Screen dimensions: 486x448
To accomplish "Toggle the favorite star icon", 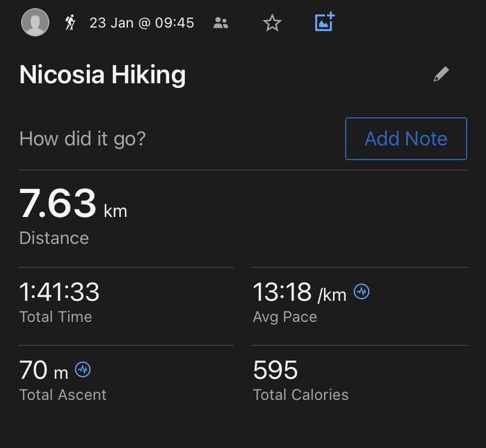I will click(272, 23).
